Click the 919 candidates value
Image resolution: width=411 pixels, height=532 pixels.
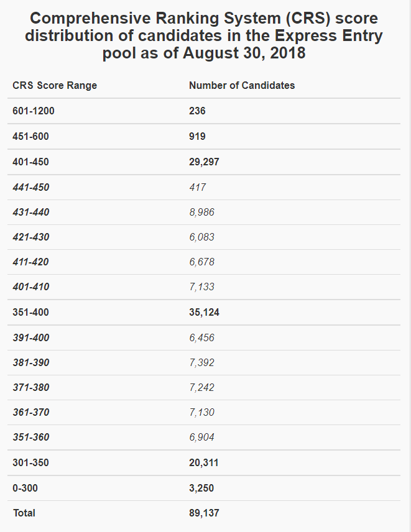pos(197,137)
